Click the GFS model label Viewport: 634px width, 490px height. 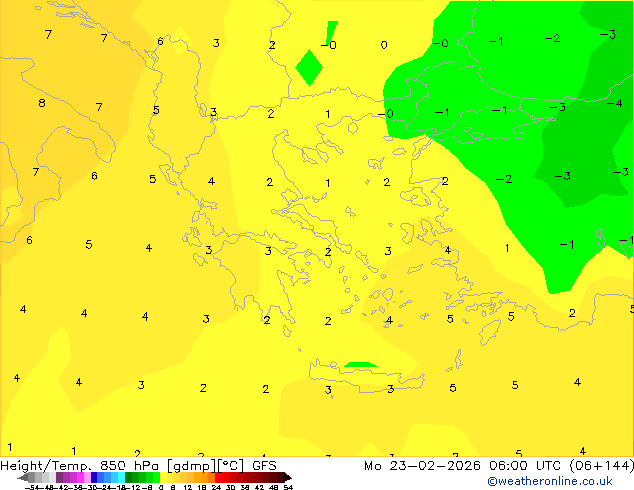point(264,466)
